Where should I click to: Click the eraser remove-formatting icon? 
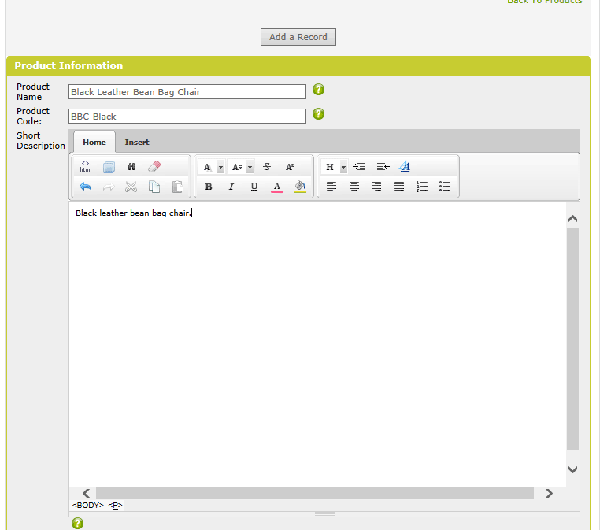point(154,167)
